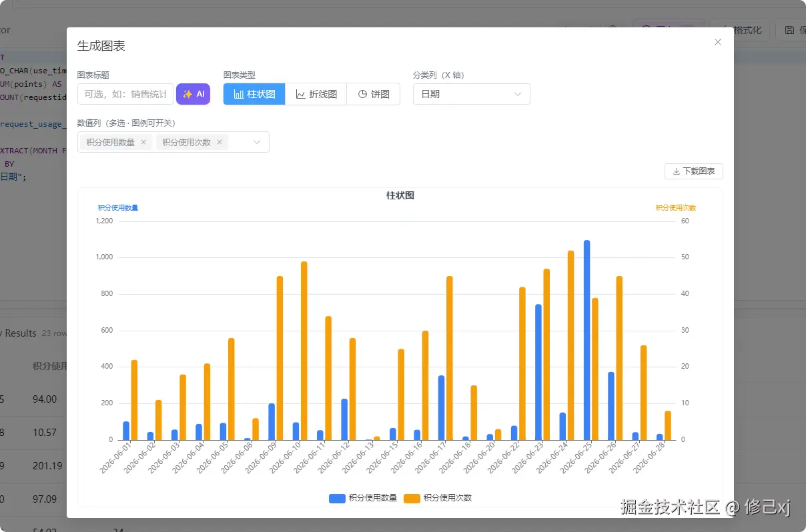Click the 94.00 cell in results table
The image size is (806, 532).
[45, 399]
